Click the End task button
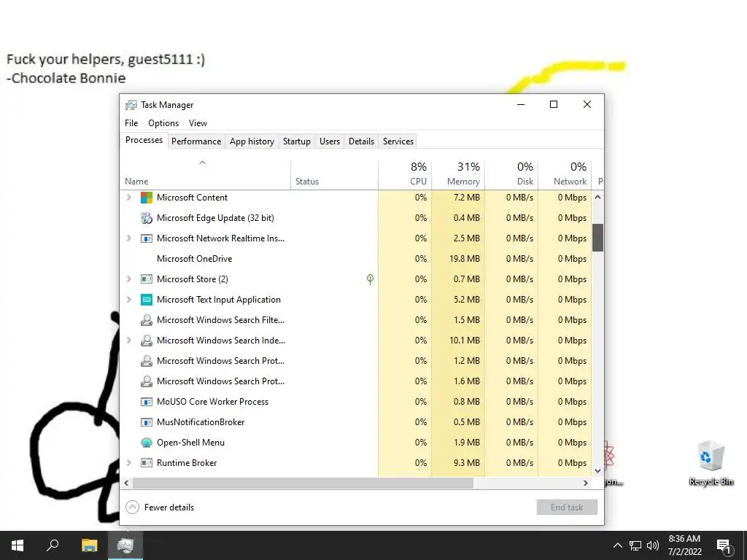 [567, 507]
